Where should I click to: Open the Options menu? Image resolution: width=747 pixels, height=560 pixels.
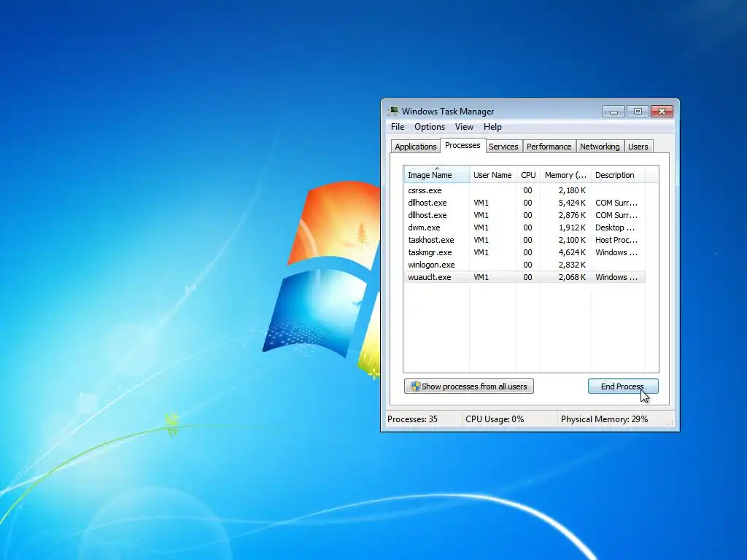coord(429,127)
